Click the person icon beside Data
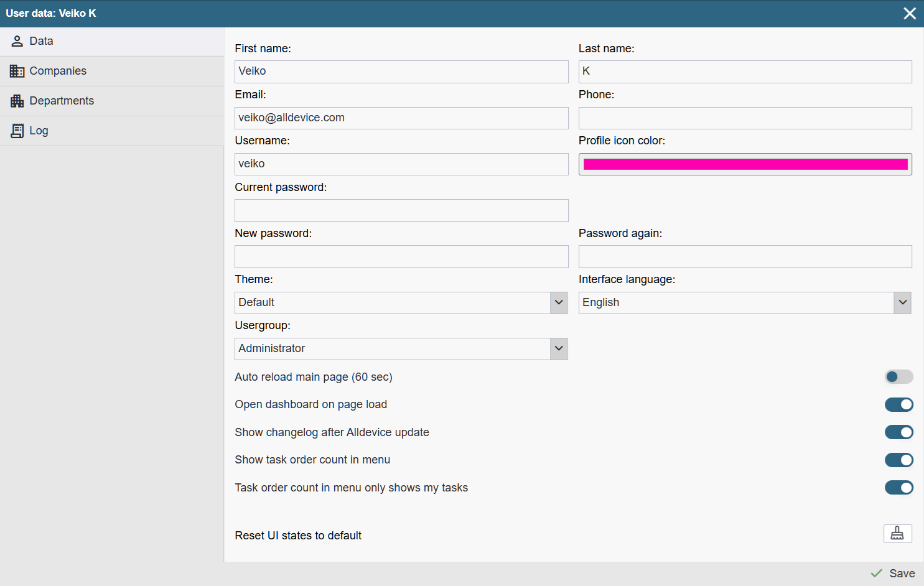 point(17,42)
